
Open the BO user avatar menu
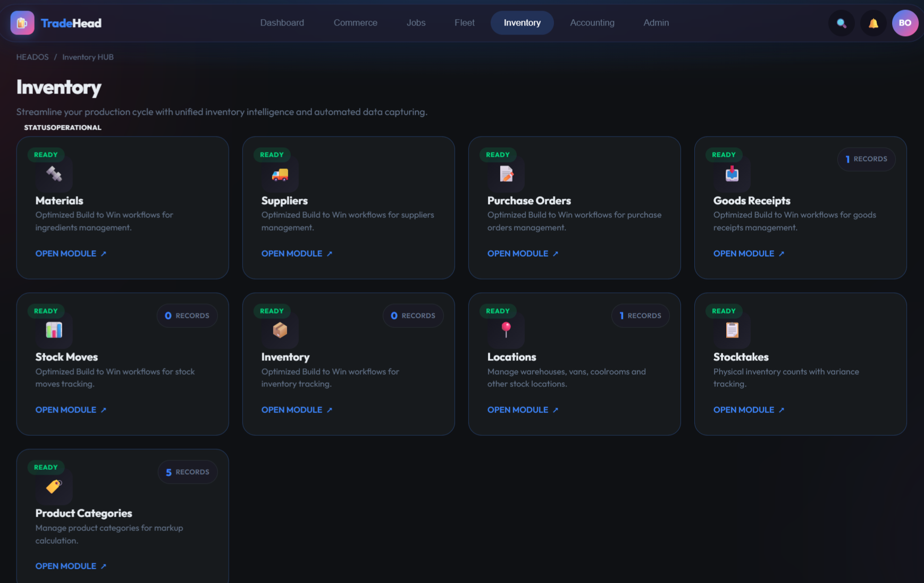point(904,23)
